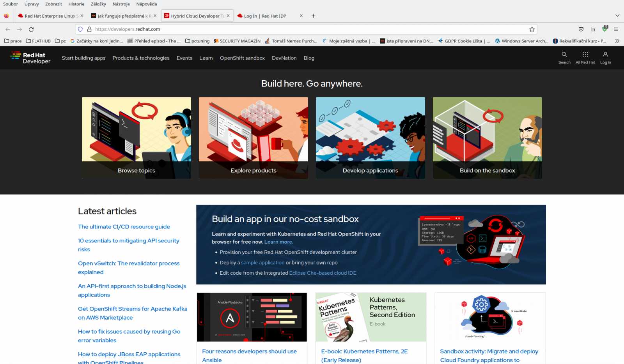The height and width of the screenshot is (364, 624).
Task: Open the Historie menu
Action: (x=76, y=4)
